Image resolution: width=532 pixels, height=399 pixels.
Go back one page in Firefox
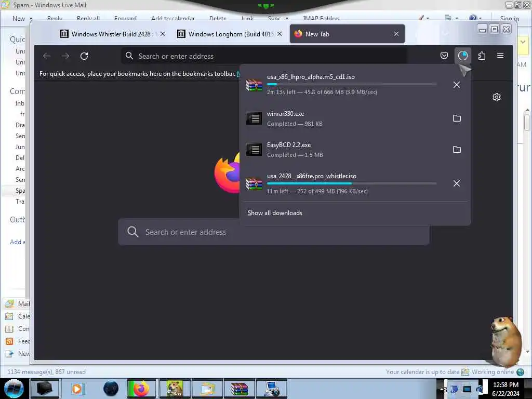[47, 56]
